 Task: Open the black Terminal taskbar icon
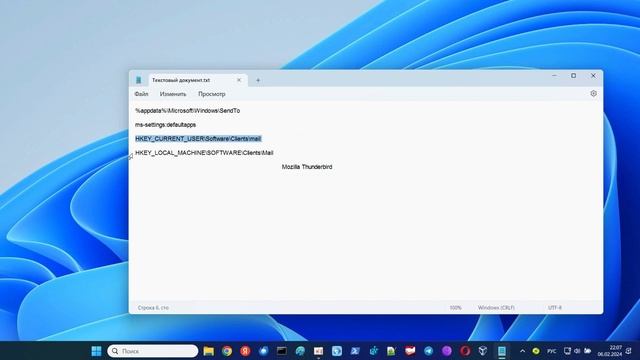[x=282, y=351]
